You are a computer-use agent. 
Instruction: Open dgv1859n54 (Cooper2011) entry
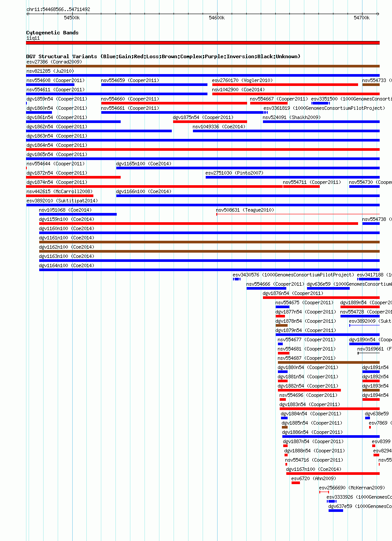tap(57, 99)
